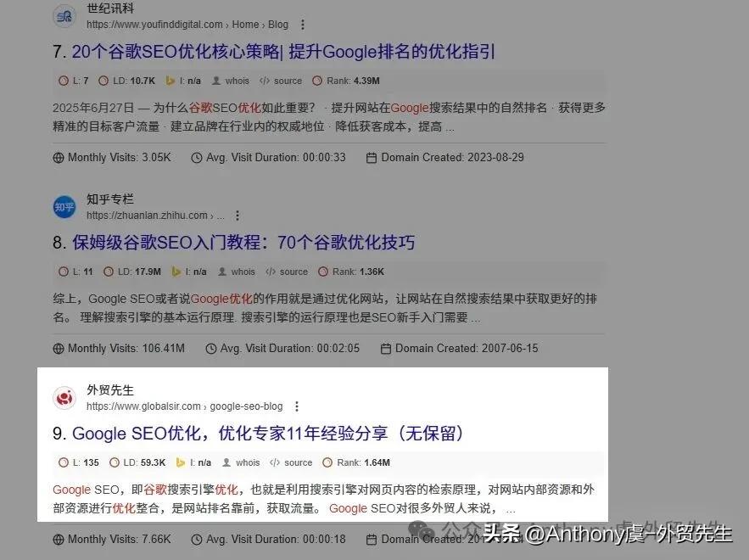Open the Blog breadcrumb link under 世纪讯科
Image resolution: width=749 pixels, height=560 pixels.
point(277,25)
